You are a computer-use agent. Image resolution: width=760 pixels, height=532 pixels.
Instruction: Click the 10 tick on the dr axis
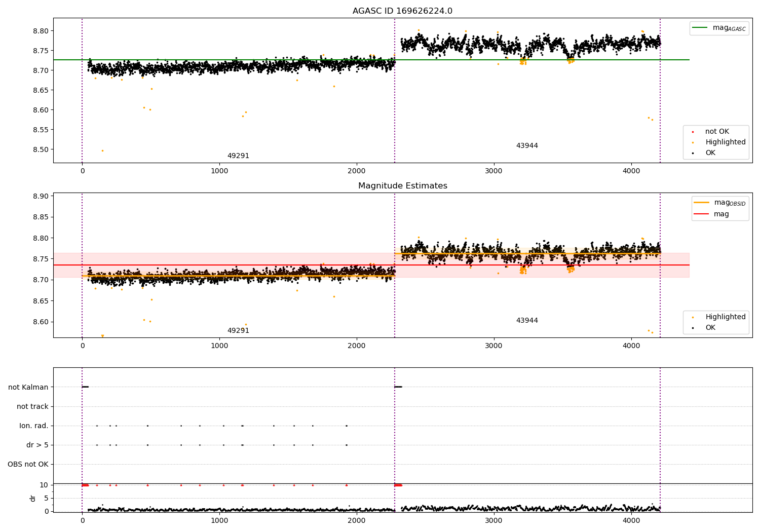(x=44, y=485)
